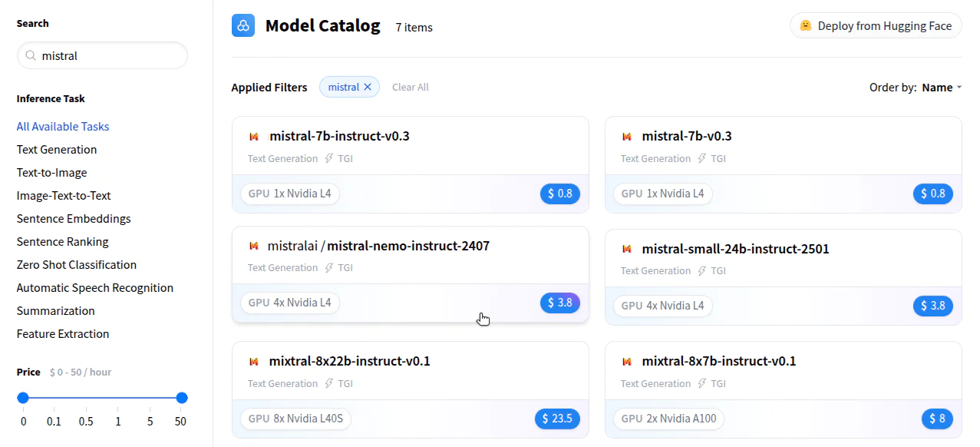
Task: Click the mistral search input field
Action: [102, 55]
